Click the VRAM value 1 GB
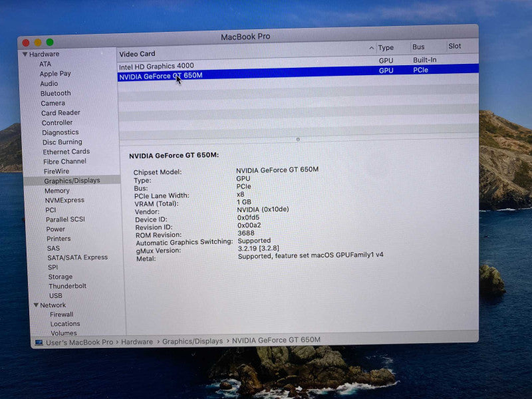Viewport: 532px width, 399px height. [x=243, y=202]
